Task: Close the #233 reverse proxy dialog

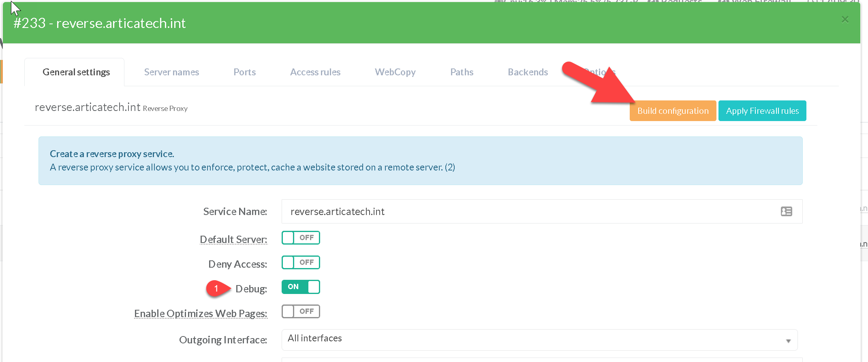Action: click(845, 19)
